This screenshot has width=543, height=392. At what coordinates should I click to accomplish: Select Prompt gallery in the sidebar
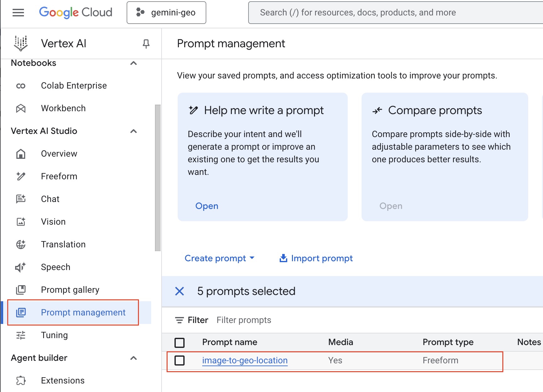click(70, 290)
